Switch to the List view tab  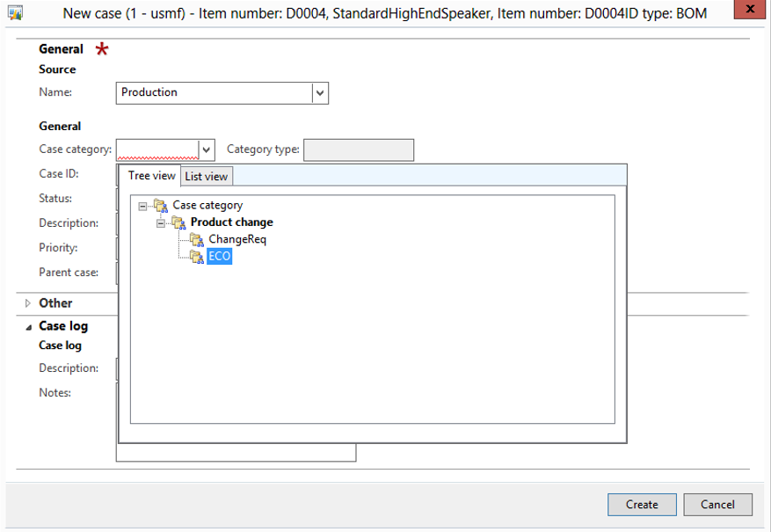point(206,176)
